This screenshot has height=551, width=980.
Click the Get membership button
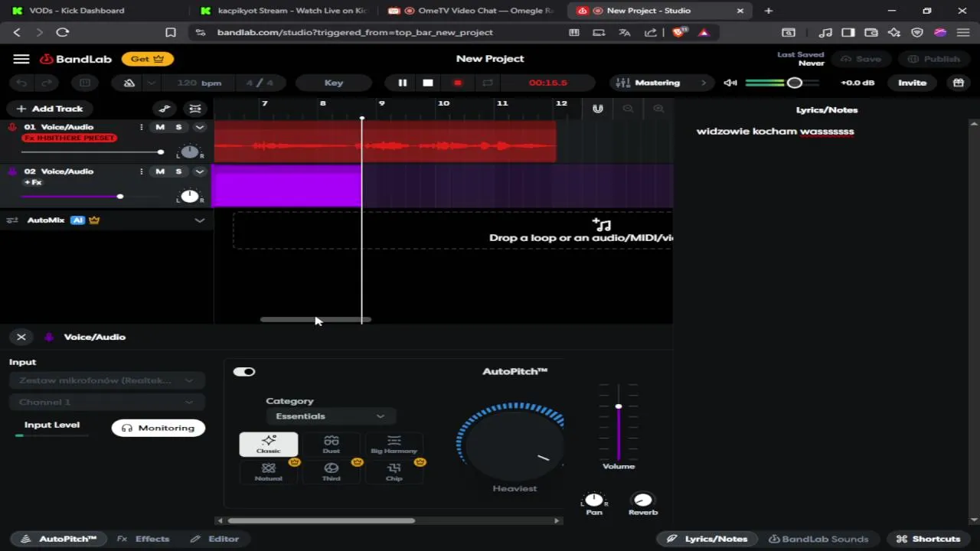147,59
